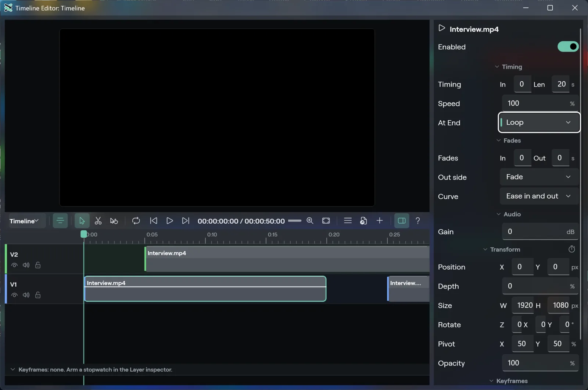Collapse the Transform section
The image size is (588, 390).
(501, 249)
